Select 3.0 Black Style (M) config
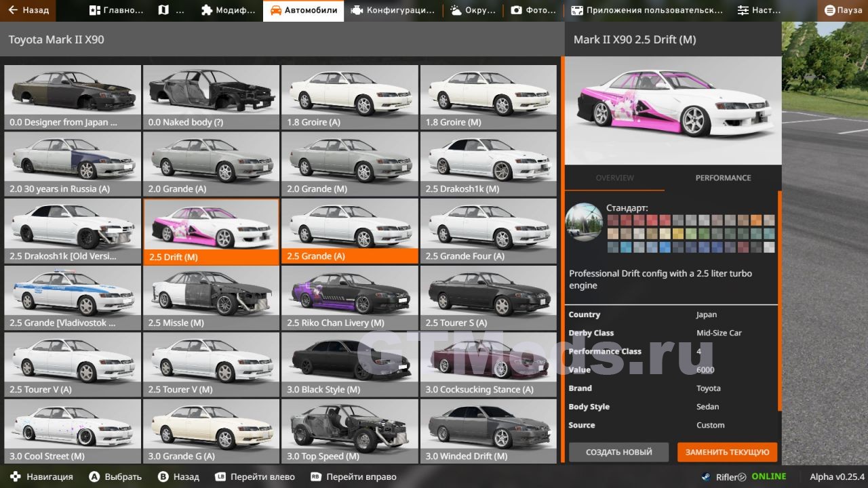This screenshot has height=488, width=868. point(349,364)
